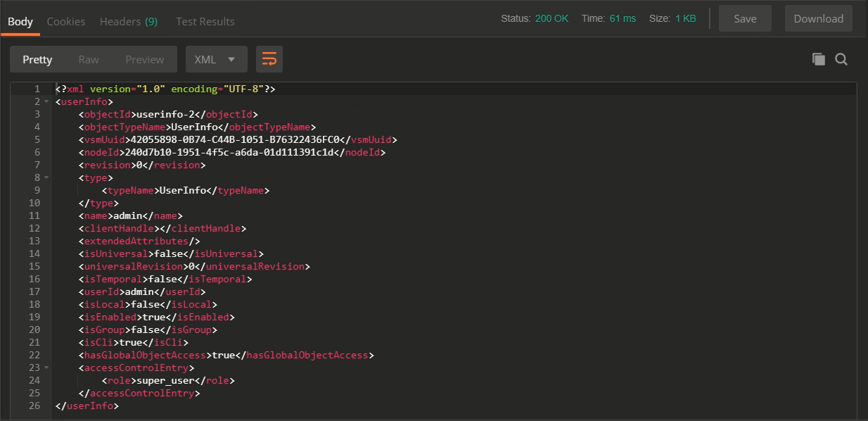Open the Test Results tab

pyautogui.click(x=205, y=21)
